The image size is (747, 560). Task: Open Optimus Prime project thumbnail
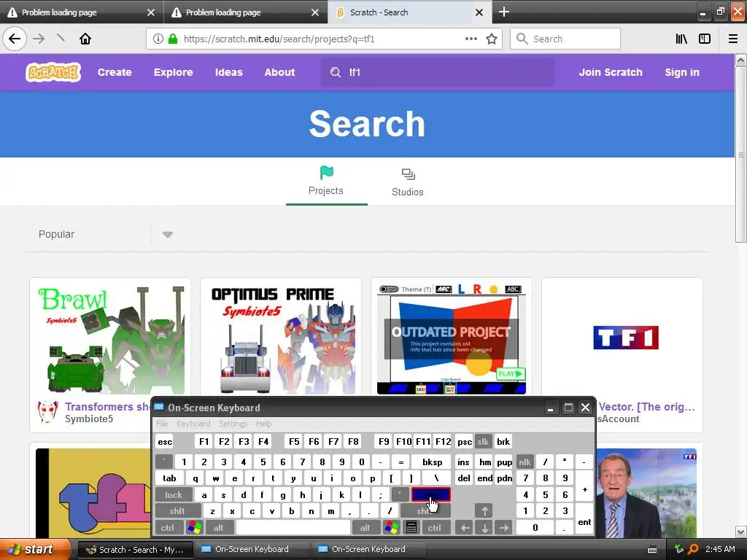pos(281,338)
